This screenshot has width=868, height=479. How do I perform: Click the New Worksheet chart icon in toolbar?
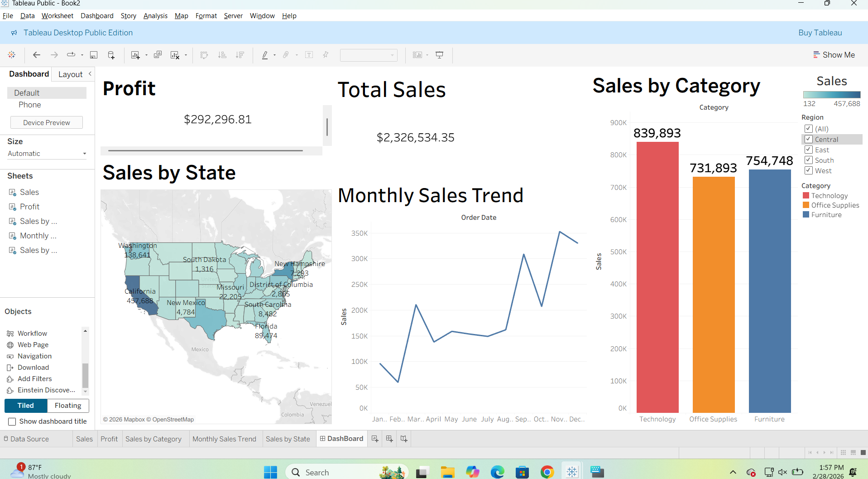tap(135, 55)
